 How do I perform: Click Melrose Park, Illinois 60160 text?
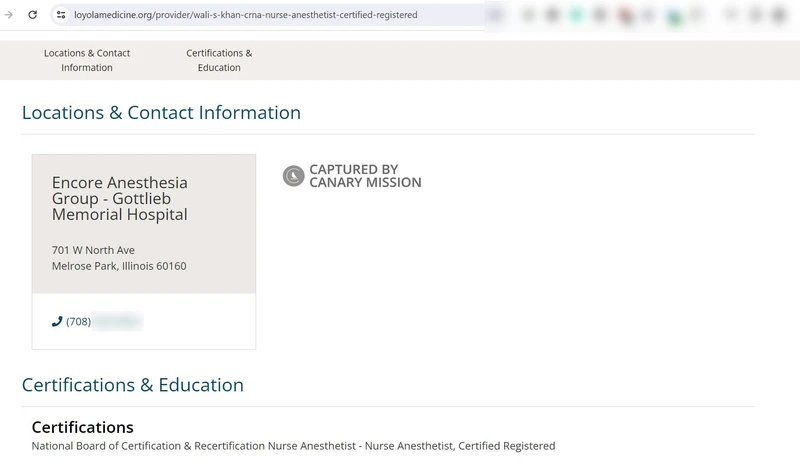(x=119, y=266)
